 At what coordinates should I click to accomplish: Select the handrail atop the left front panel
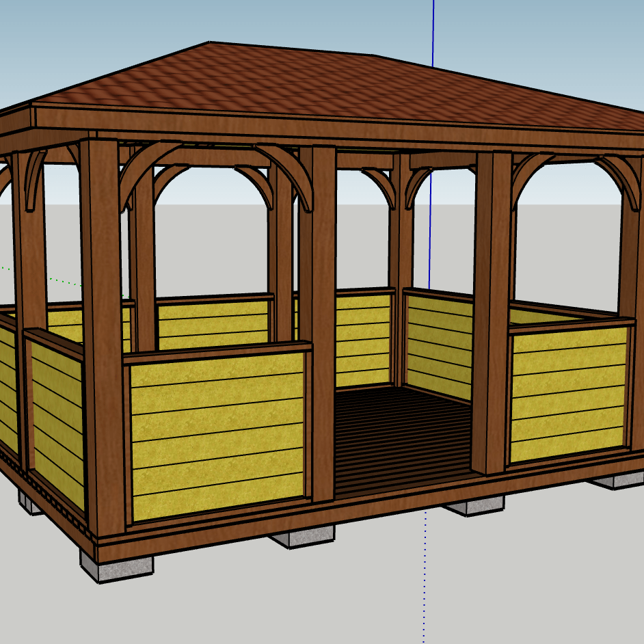click(217, 352)
